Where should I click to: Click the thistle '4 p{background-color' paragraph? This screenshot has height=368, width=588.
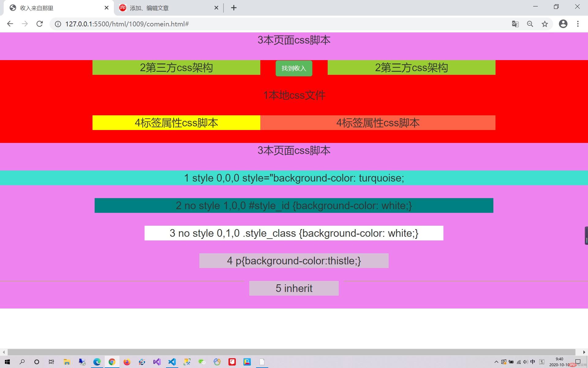click(294, 261)
